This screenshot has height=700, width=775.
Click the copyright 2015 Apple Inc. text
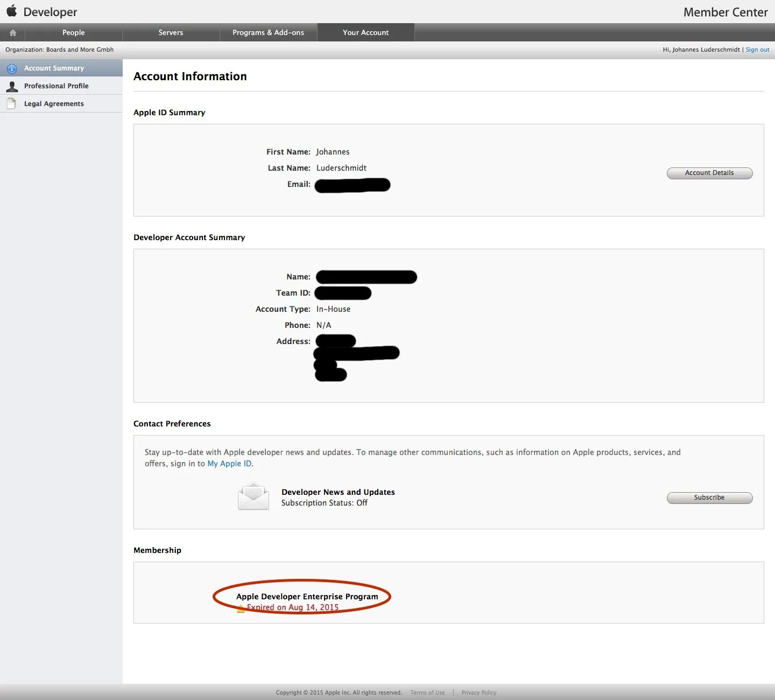pos(339,692)
